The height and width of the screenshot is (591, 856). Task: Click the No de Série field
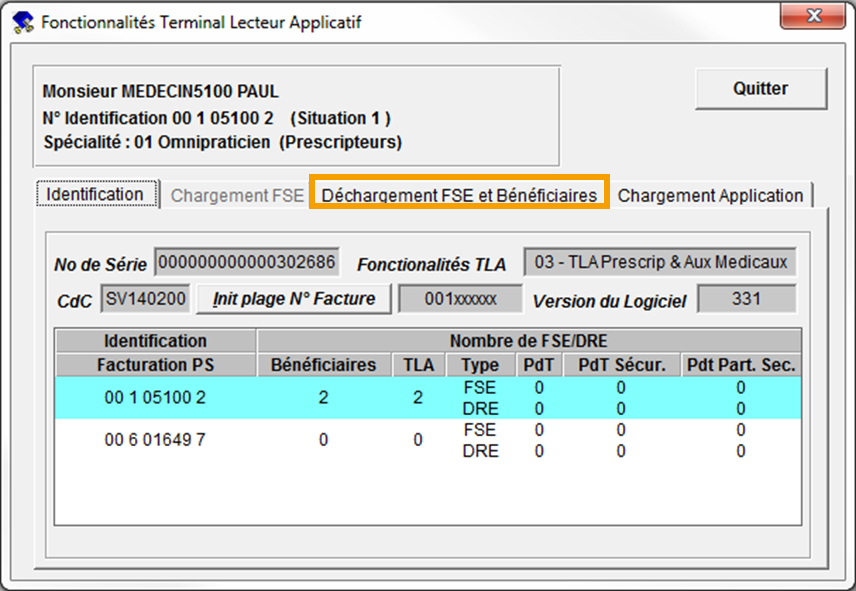(247, 264)
